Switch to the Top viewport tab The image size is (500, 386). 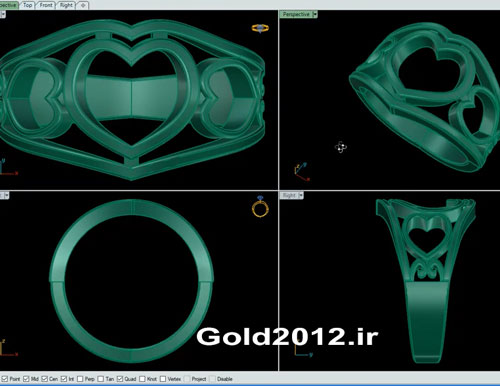click(x=27, y=5)
